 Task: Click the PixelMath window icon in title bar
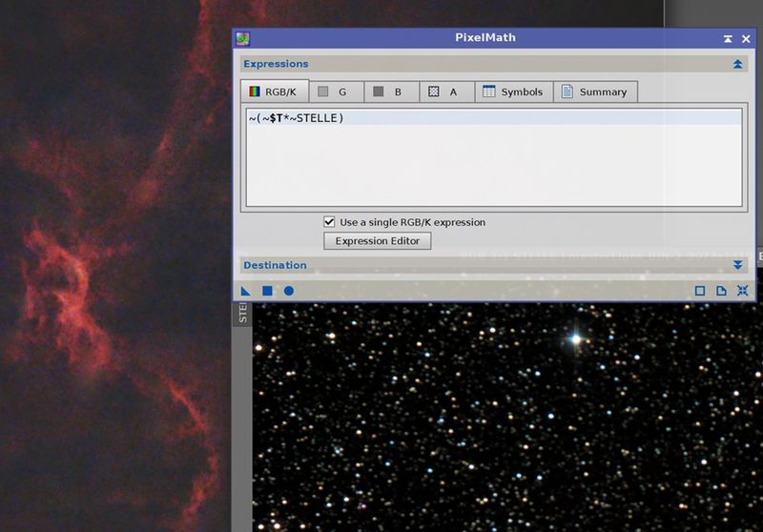click(x=243, y=38)
